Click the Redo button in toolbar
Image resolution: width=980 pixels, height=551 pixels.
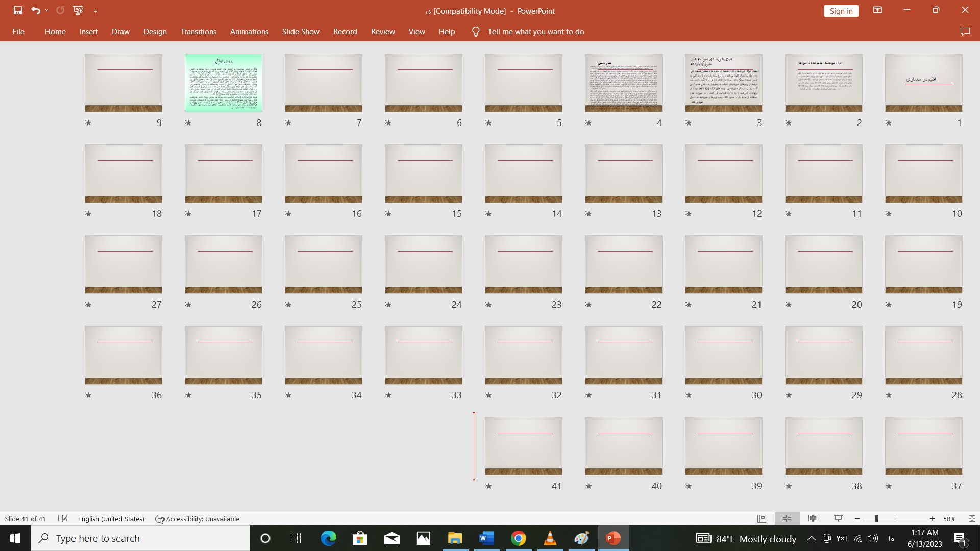(x=59, y=10)
